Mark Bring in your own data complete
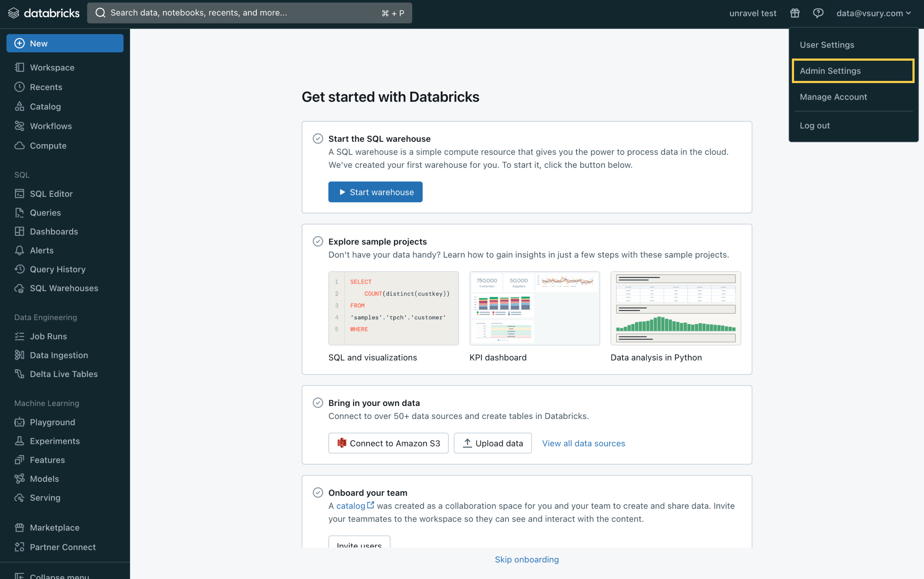Image resolution: width=924 pixels, height=579 pixels. pyautogui.click(x=318, y=403)
